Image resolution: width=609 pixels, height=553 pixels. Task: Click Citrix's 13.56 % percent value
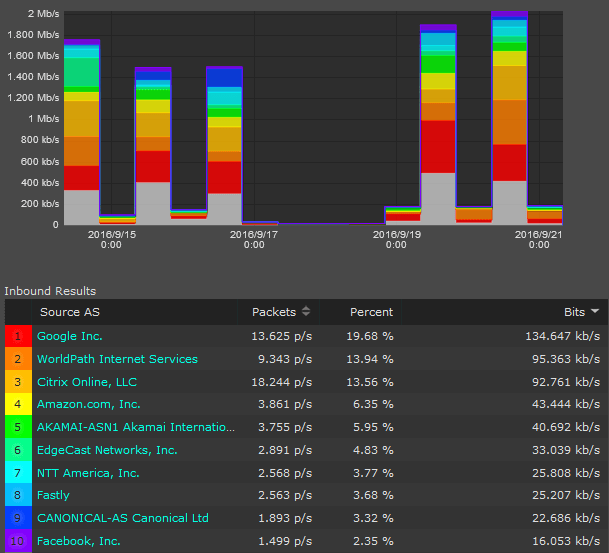tap(370, 382)
